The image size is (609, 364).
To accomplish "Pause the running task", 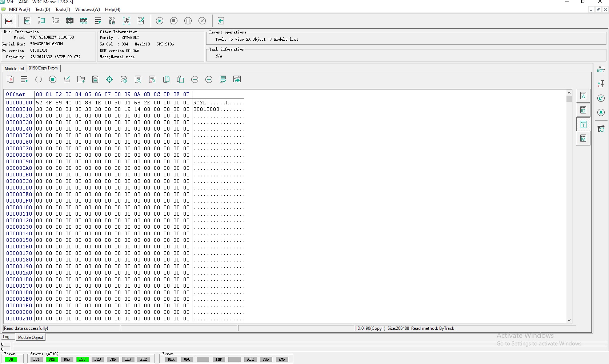I will (x=188, y=21).
